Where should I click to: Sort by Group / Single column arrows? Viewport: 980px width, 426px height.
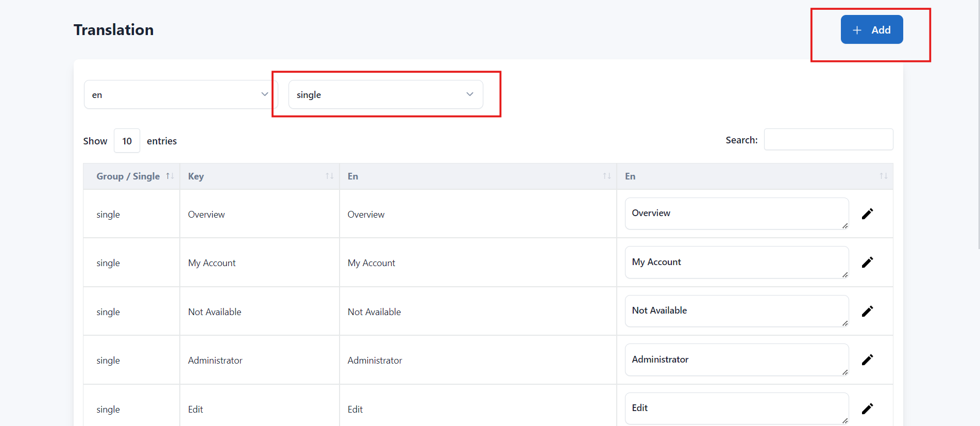click(x=170, y=176)
